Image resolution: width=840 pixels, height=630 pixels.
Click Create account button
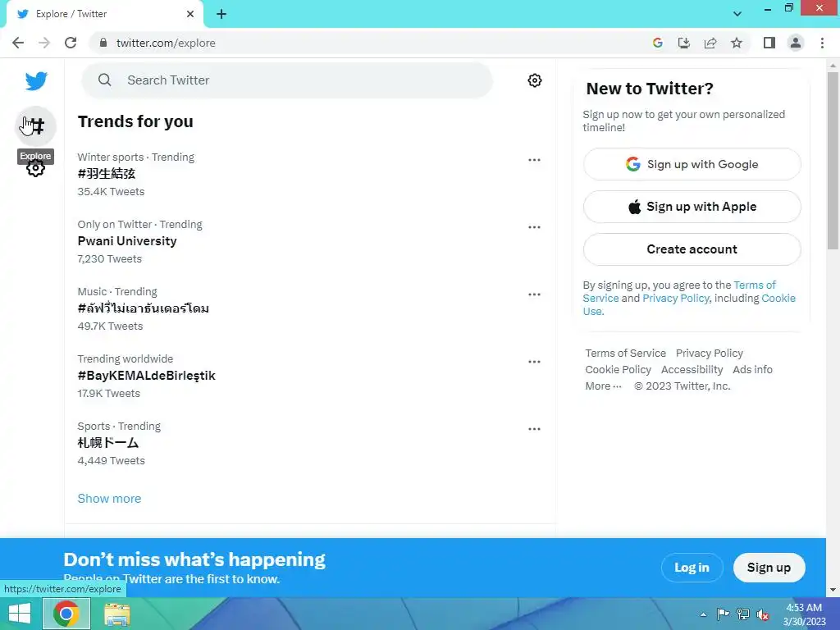pyautogui.click(x=692, y=249)
